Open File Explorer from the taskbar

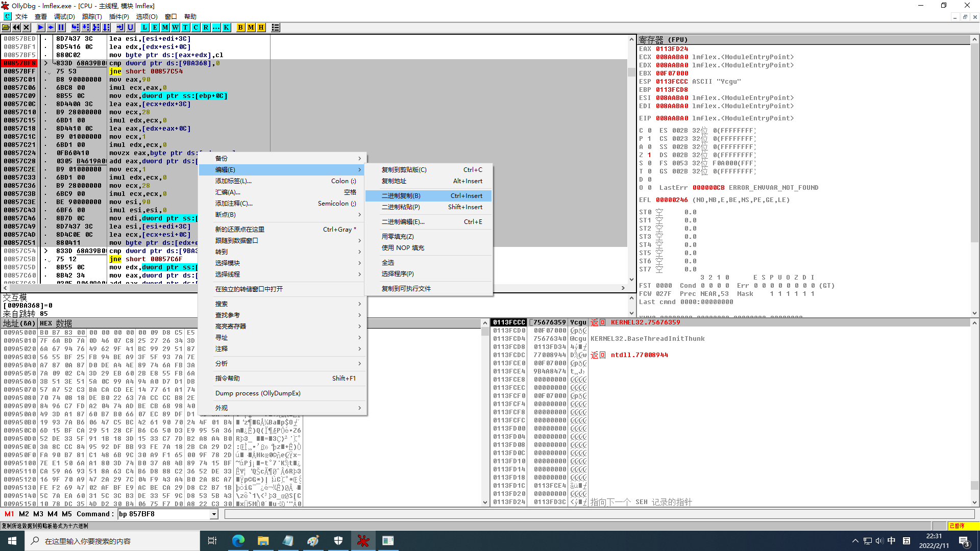pyautogui.click(x=263, y=541)
